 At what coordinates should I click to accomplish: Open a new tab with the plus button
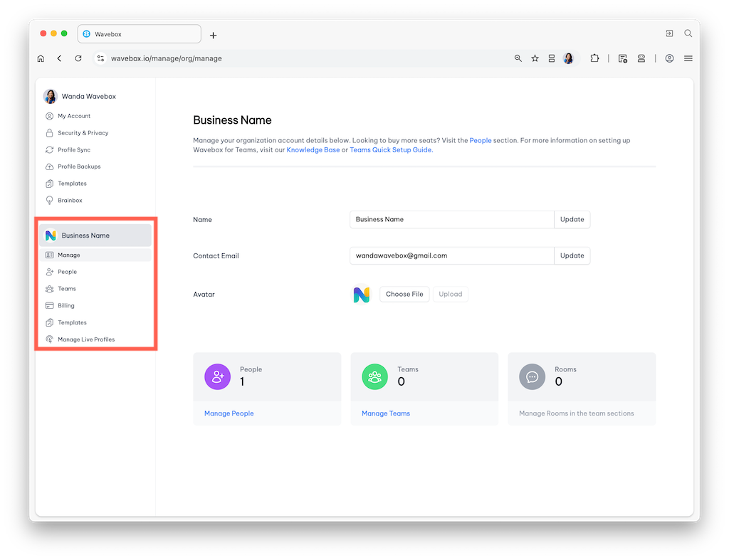[213, 36]
